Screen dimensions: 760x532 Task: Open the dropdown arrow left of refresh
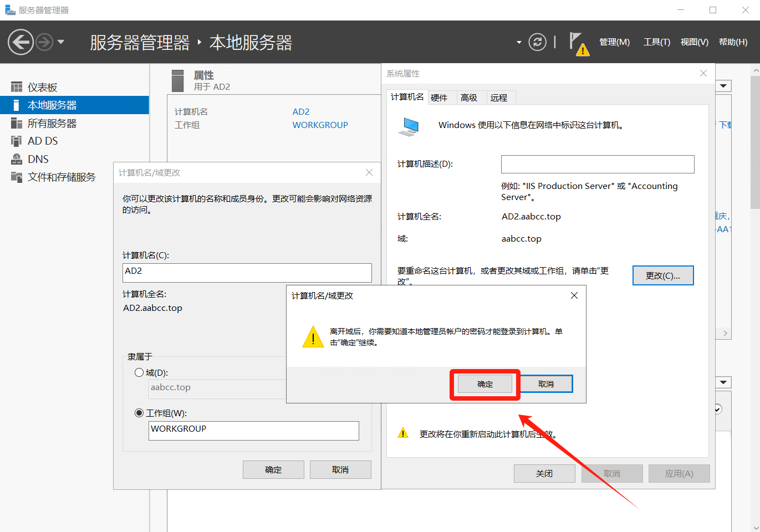[519, 42]
